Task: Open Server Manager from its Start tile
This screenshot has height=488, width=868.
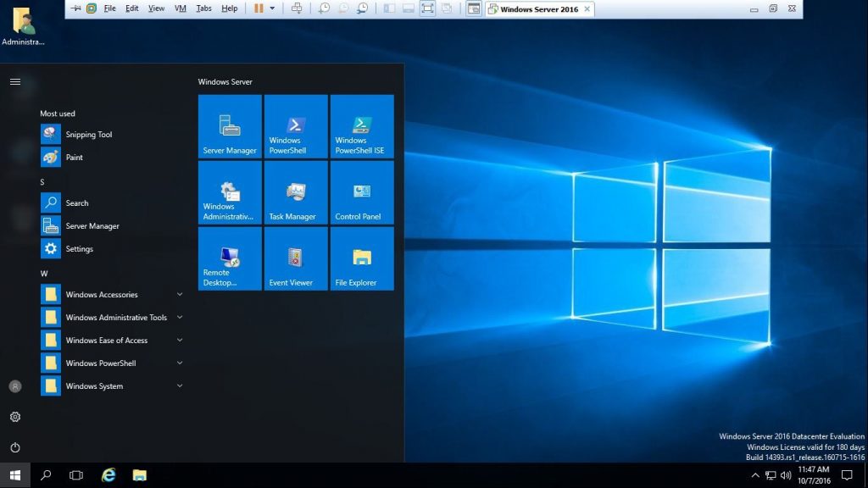Action: (x=229, y=125)
